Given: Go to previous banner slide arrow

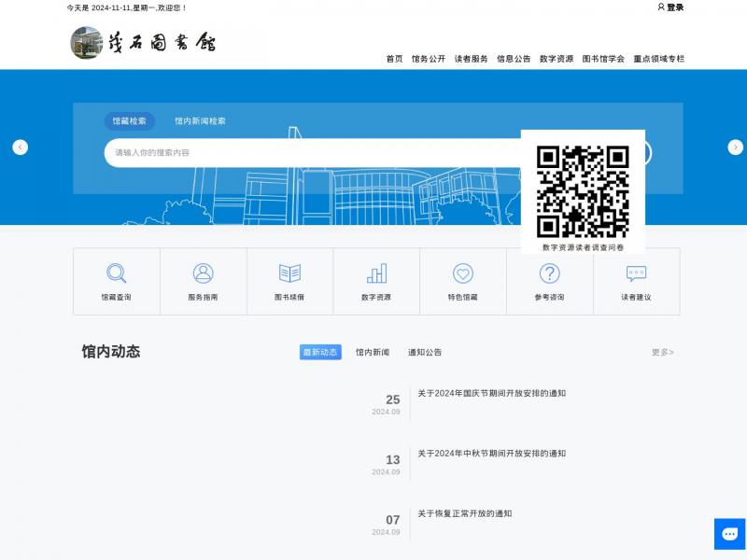Looking at the screenshot, I should (x=20, y=147).
